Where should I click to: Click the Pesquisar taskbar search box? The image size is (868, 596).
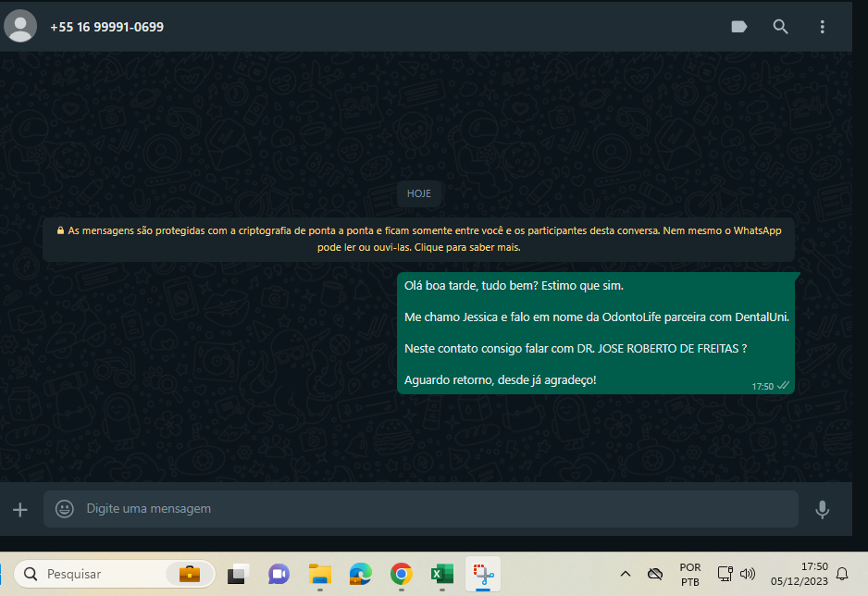pyautogui.click(x=114, y=574)
